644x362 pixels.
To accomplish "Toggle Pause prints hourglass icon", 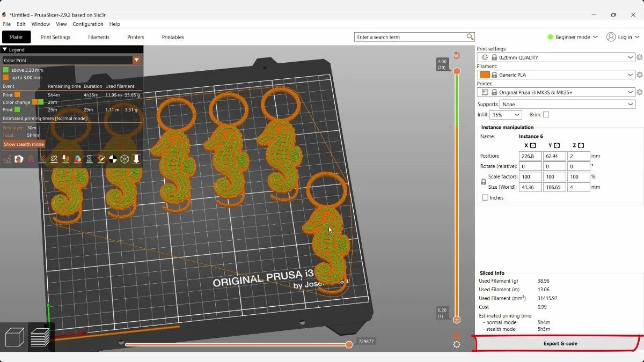I will tap(89, 159).
